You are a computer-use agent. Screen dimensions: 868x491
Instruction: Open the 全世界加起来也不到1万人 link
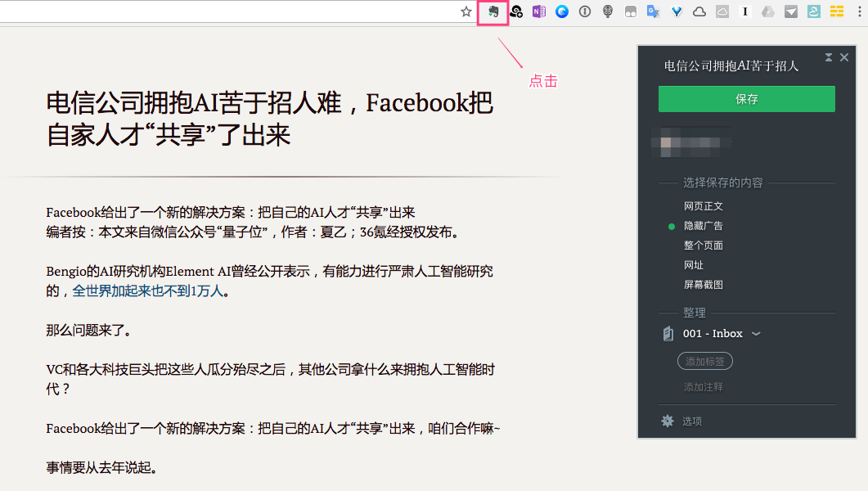point(147,291)
